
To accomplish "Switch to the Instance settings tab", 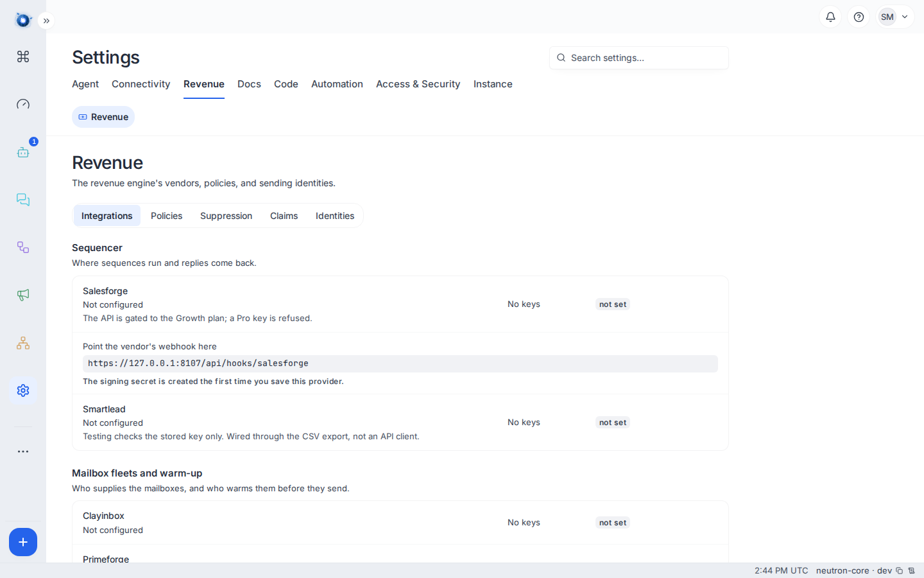I will point(493,84).
